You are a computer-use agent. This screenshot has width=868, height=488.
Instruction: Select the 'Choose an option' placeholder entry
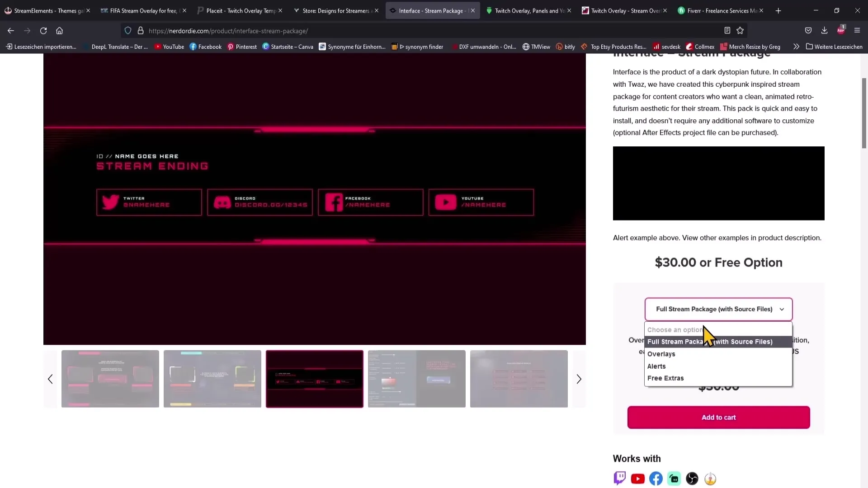coord(718,330)
